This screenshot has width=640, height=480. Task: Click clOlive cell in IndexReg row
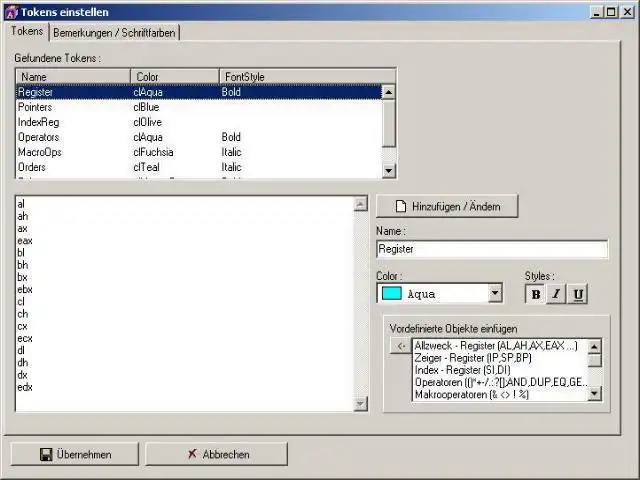[x=147, y=122]
